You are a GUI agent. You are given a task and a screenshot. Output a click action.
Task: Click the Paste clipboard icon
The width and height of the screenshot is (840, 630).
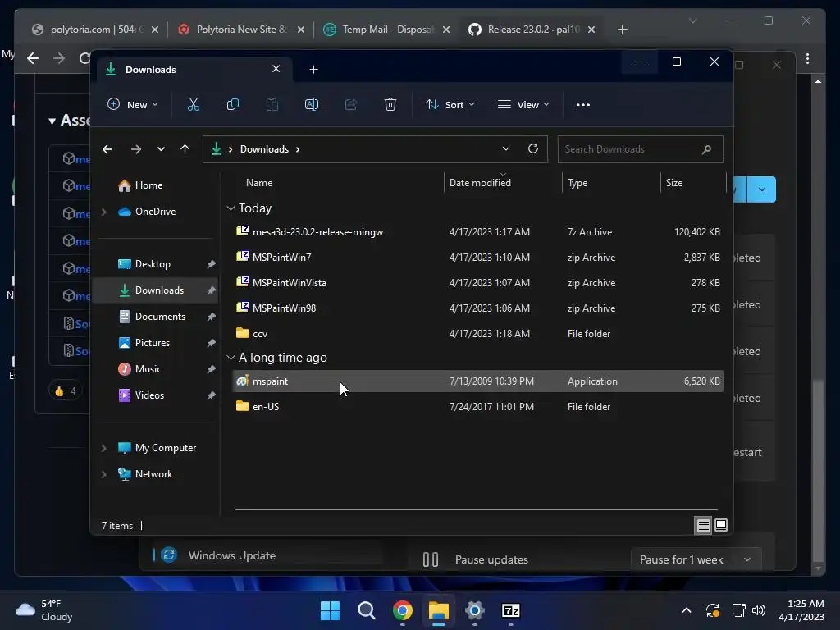[x=272, y=104]
